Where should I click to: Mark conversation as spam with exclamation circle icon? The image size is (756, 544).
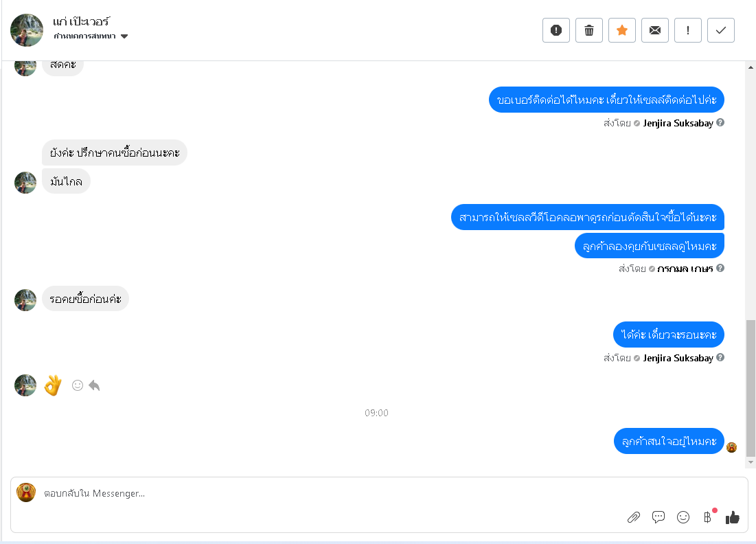click(556, 30)
